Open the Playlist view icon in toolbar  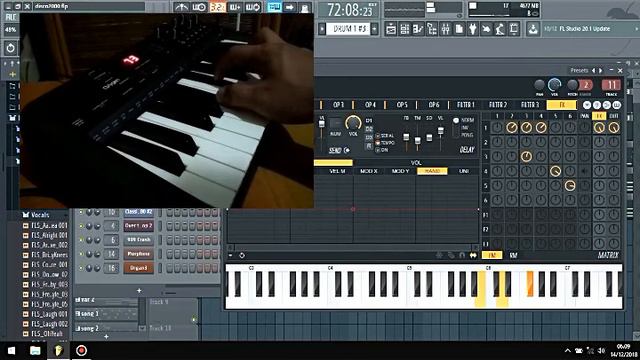click(391, 29)
